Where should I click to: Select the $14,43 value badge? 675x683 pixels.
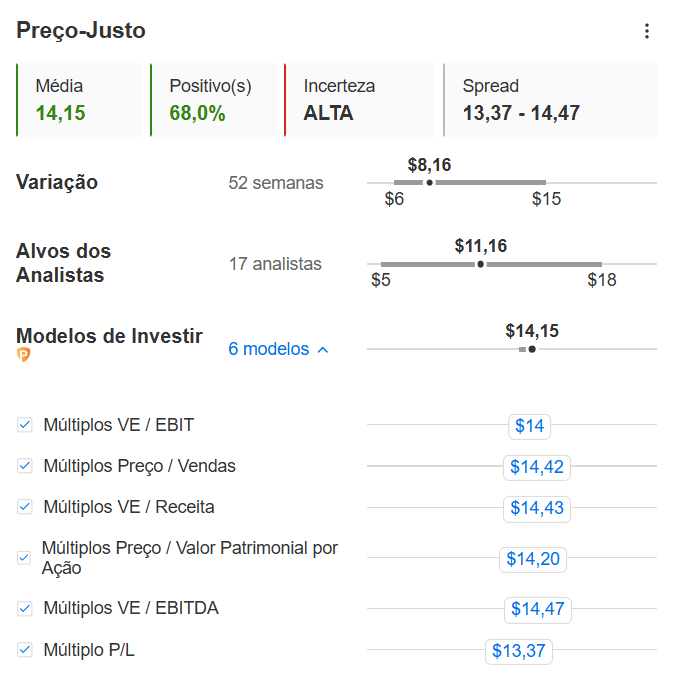pyautogui.click(x=537, y=508)
